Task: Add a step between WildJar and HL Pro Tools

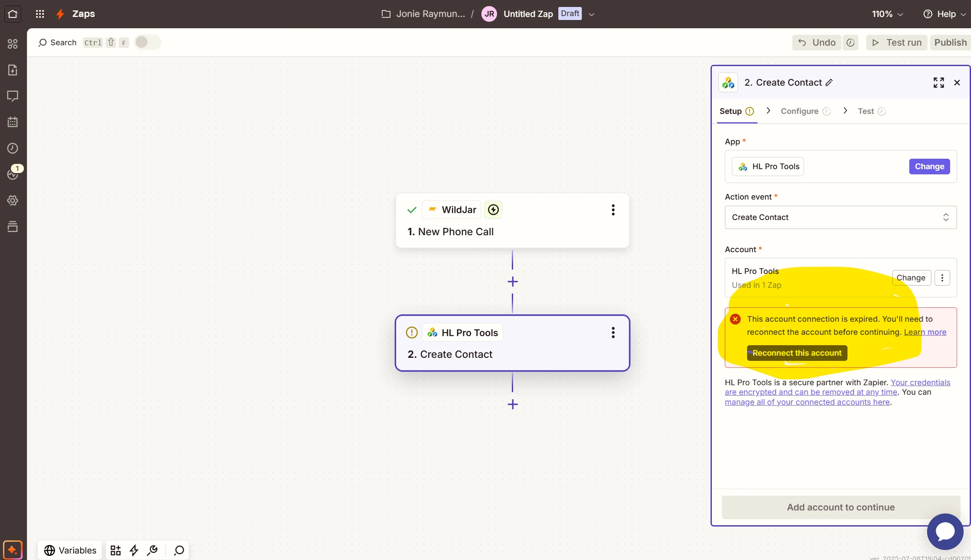Action: [x=513, y=282]
